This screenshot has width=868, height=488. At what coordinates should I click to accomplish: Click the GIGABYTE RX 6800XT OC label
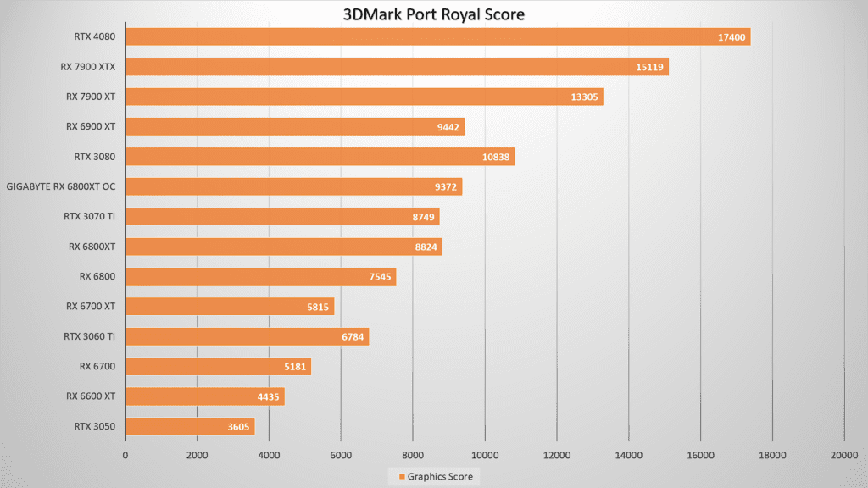click(61, 186)
